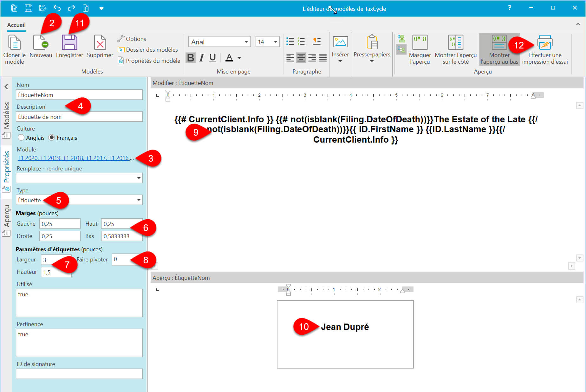Open Options from the Modèles group

(x=131, y=39)
